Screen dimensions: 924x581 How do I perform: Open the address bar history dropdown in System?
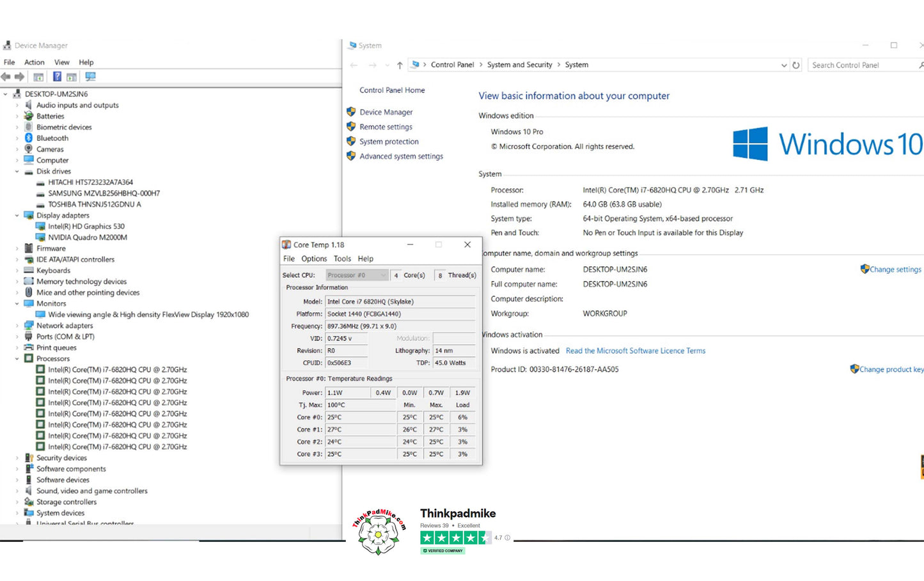coord(784,65)
